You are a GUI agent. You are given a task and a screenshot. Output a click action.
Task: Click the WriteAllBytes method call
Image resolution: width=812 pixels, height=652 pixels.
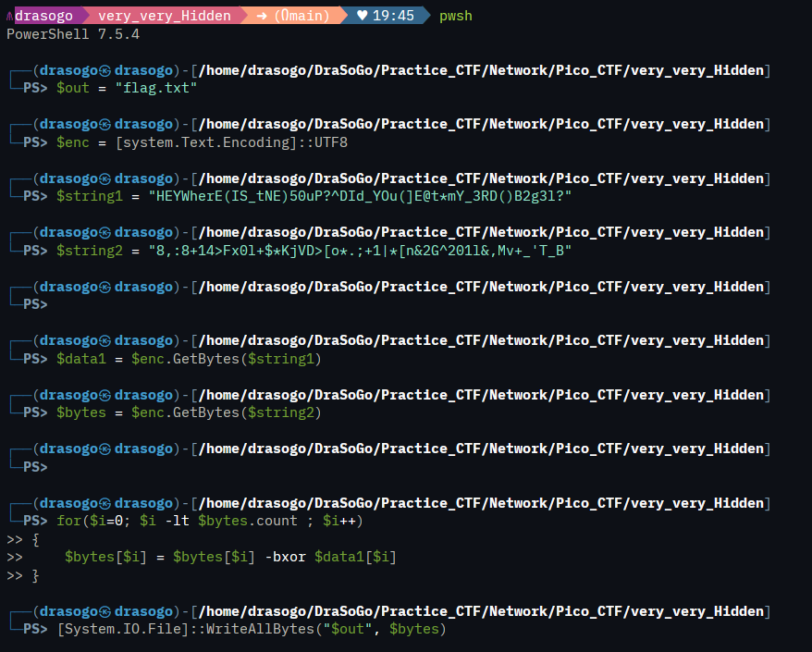coord(261,629)
